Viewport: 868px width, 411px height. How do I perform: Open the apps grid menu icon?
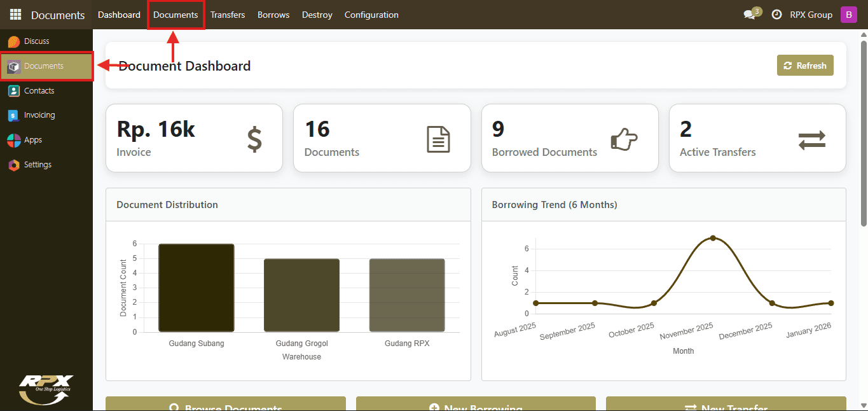coord(15,15)
